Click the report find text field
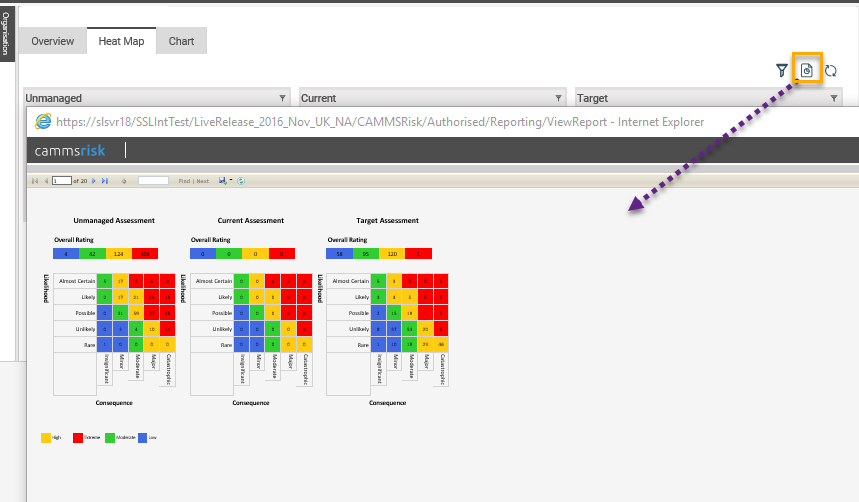Viewport: 859px width, 502px height. coord(153,181)
